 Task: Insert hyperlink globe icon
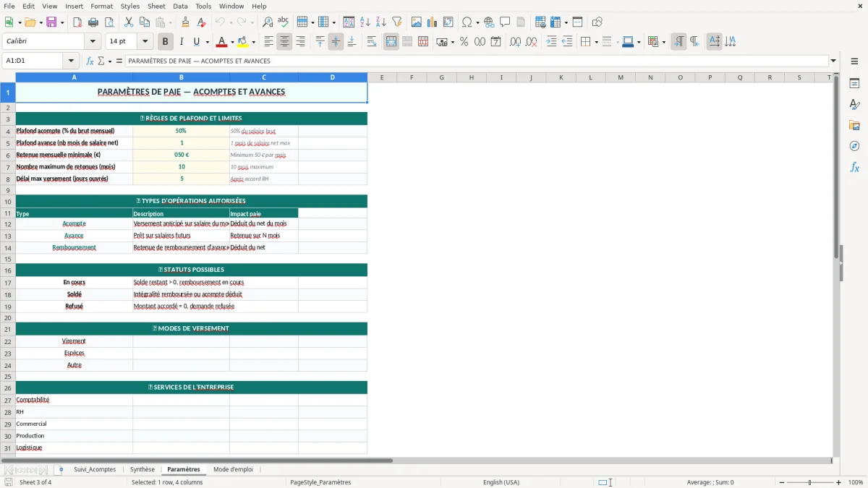[489, 22]
